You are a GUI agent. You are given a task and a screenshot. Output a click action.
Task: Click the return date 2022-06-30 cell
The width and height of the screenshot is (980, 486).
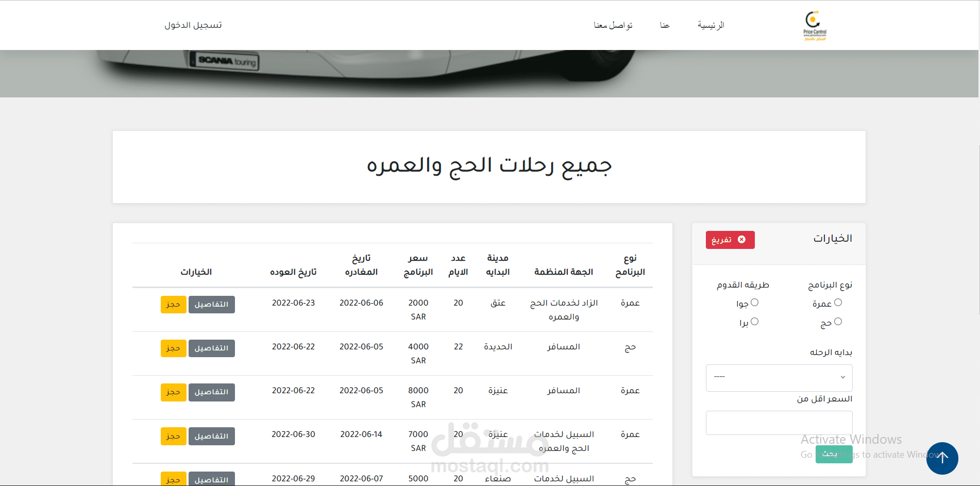293,434
